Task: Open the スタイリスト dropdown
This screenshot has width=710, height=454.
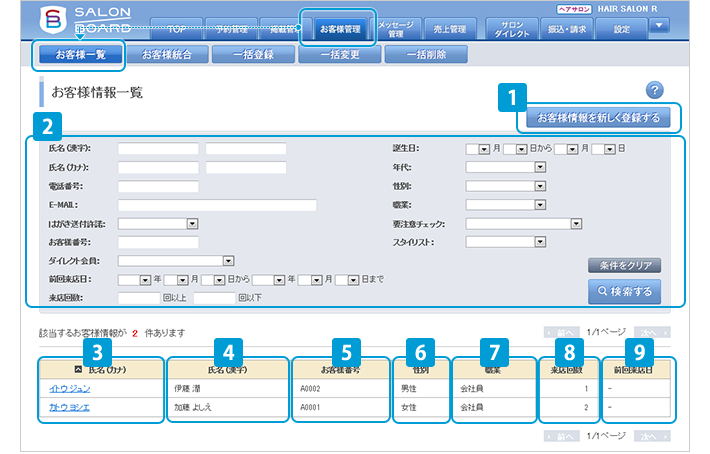Action: tap(505, 242)
